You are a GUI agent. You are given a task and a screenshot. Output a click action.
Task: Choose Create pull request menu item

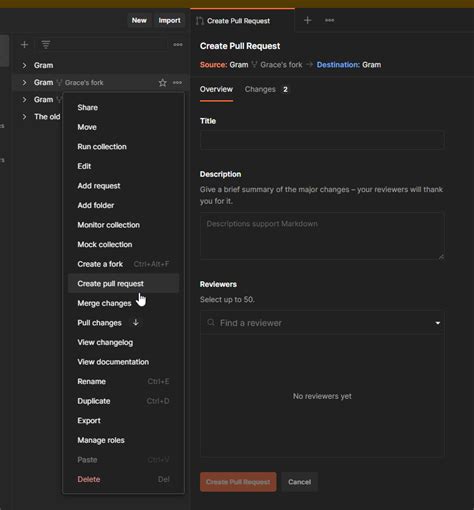tap(123, 284)
